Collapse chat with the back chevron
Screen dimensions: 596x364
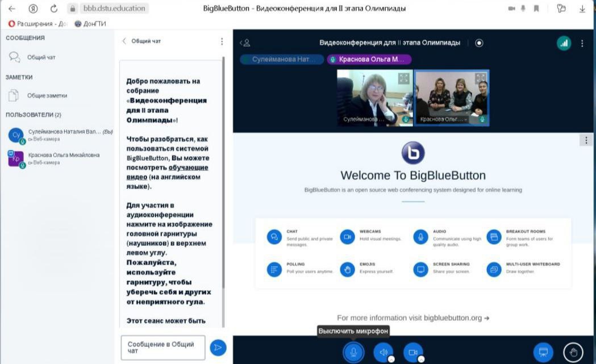click(124, 41)
